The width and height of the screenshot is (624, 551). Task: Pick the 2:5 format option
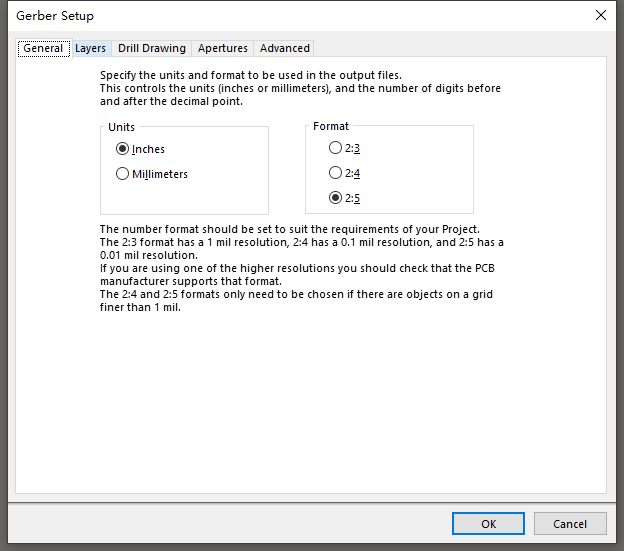[x=344, y=198]
